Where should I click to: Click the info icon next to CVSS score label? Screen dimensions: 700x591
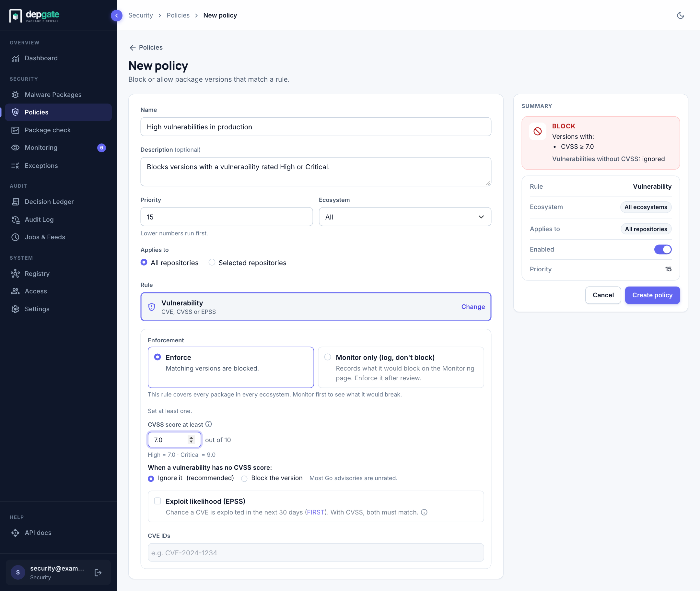point(208,424)
